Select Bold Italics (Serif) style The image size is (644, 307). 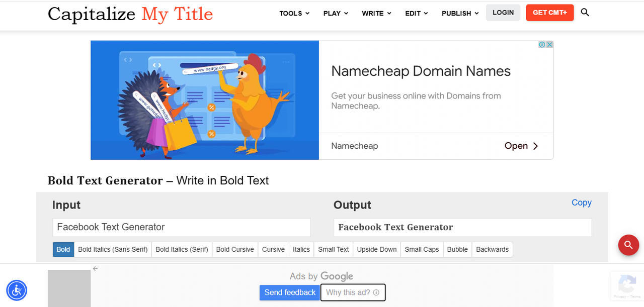[182, 249]
